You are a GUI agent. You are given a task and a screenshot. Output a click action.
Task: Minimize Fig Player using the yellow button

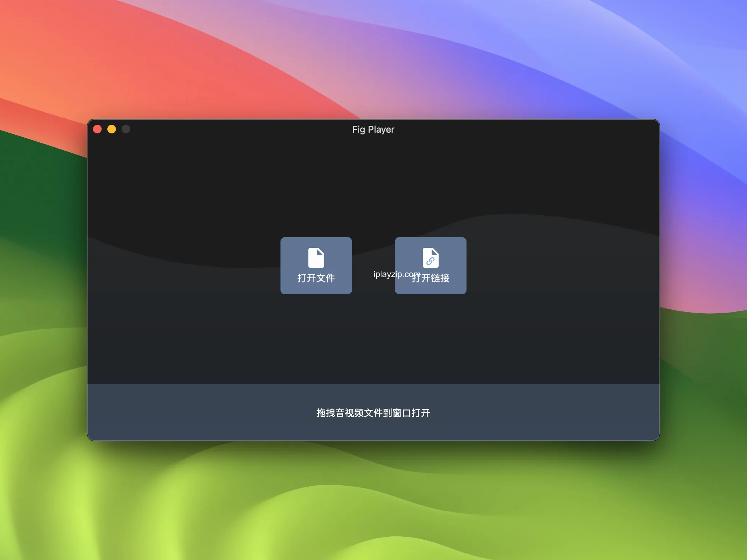[x=112, y=129]
